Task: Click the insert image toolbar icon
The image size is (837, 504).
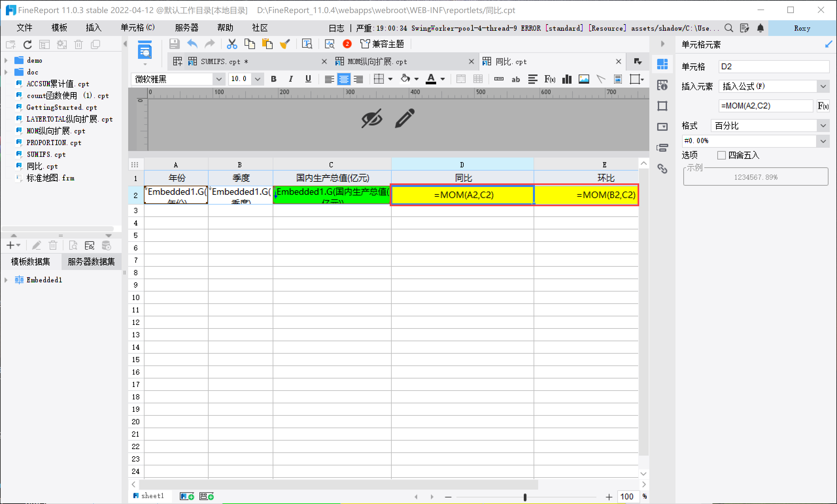Action: (584, 79)
